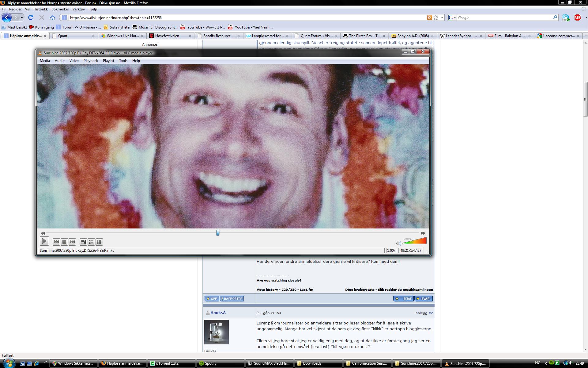Skip to previous track in VLC
The image size is (588, 368).
[56, 242]
